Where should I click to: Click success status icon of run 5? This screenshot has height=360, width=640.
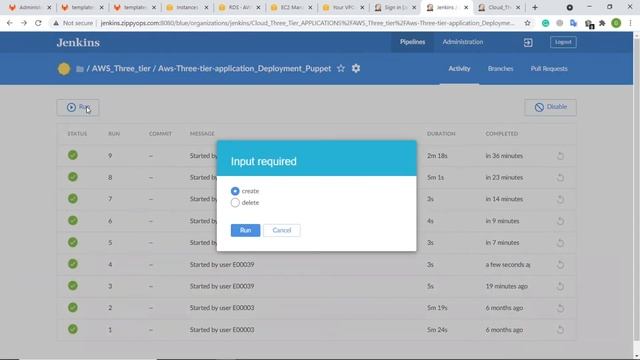pos(73,242)
